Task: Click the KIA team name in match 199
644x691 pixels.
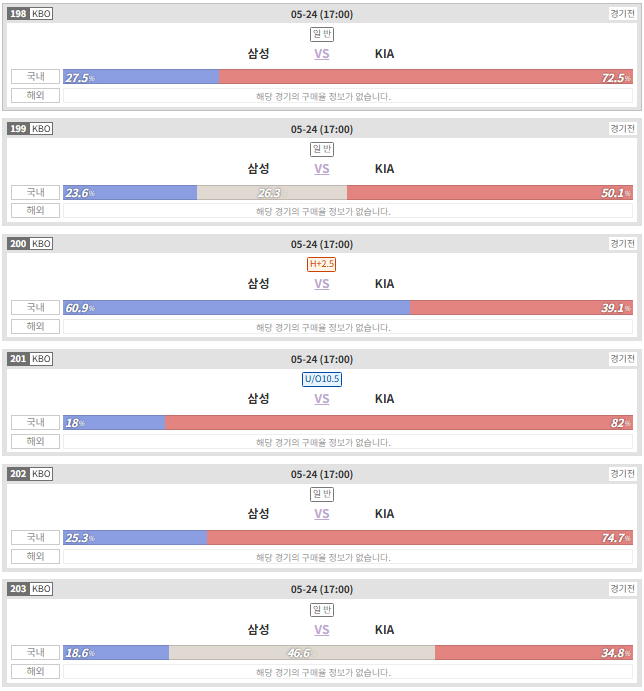Action: [384, 169]
